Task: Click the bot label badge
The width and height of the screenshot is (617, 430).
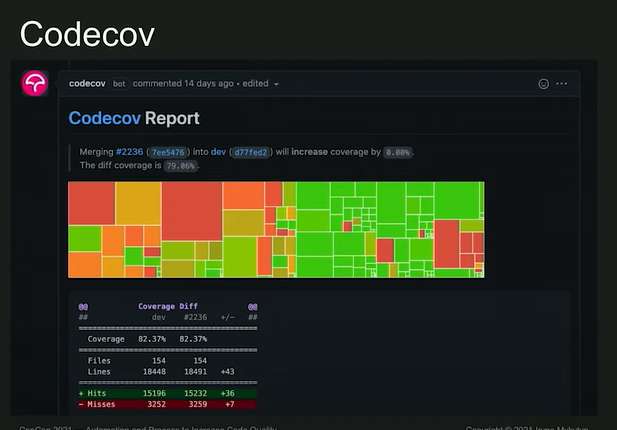Action: coord(119,84)
